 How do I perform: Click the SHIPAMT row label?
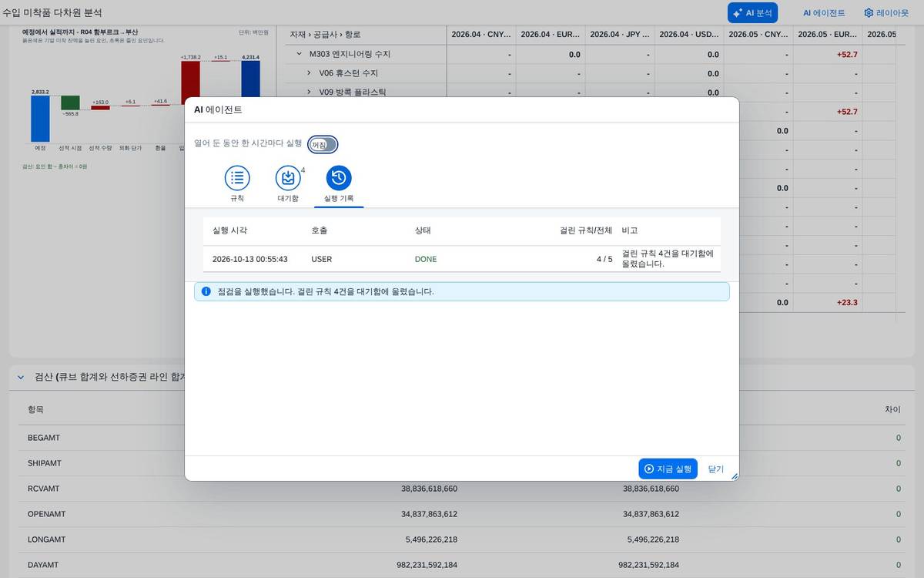point(45,463)
